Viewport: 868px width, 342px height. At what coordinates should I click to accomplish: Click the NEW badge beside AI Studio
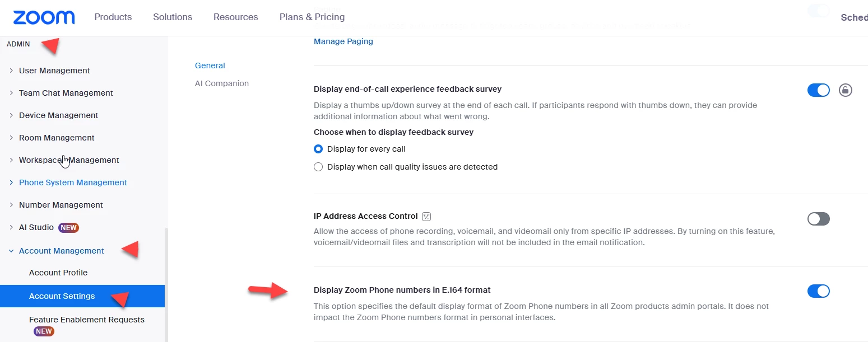click(x=69, y=228)
